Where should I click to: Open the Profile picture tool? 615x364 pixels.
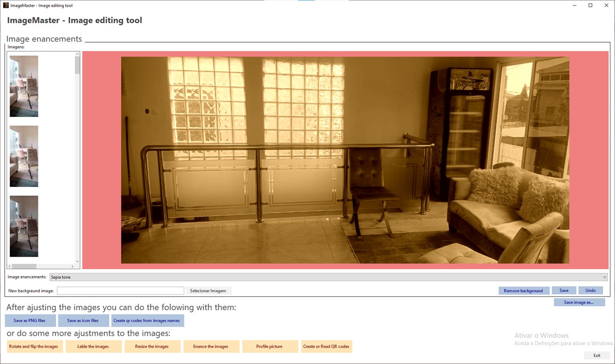270,346
